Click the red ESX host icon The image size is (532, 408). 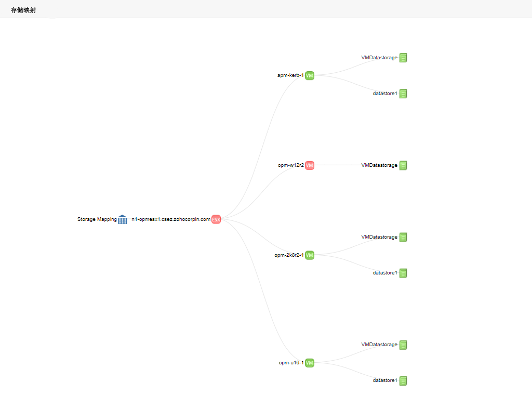(x=216, y=219)
